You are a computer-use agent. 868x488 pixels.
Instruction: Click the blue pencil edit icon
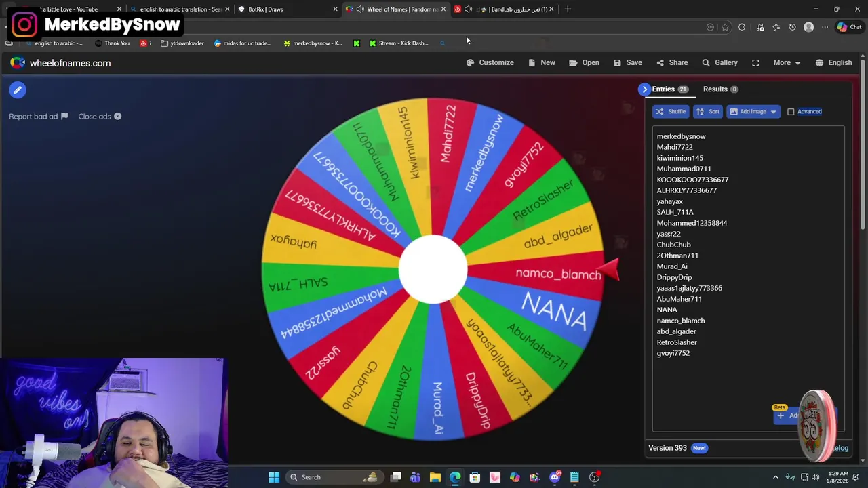click(x=18, y=89)
